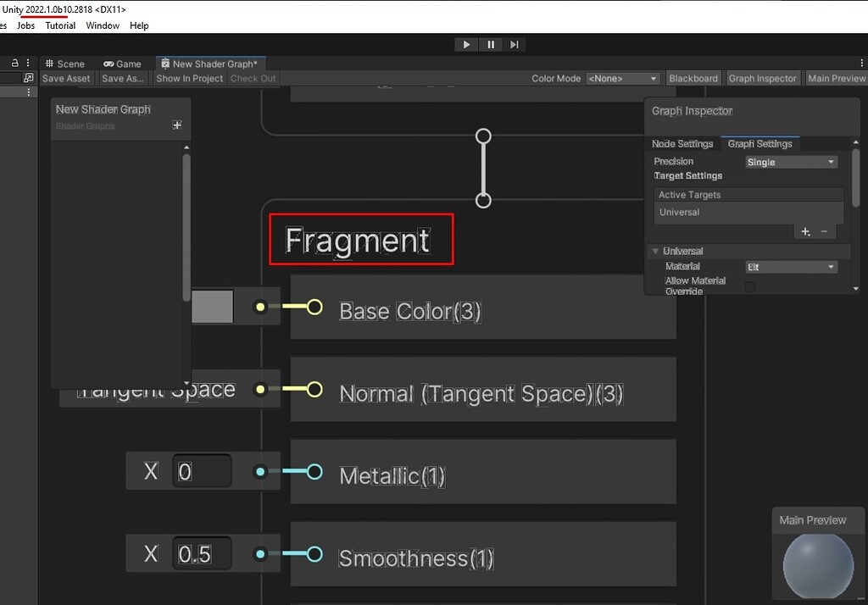
Task: Click the minus icon under Active Targets
Action: coord(823,230)
